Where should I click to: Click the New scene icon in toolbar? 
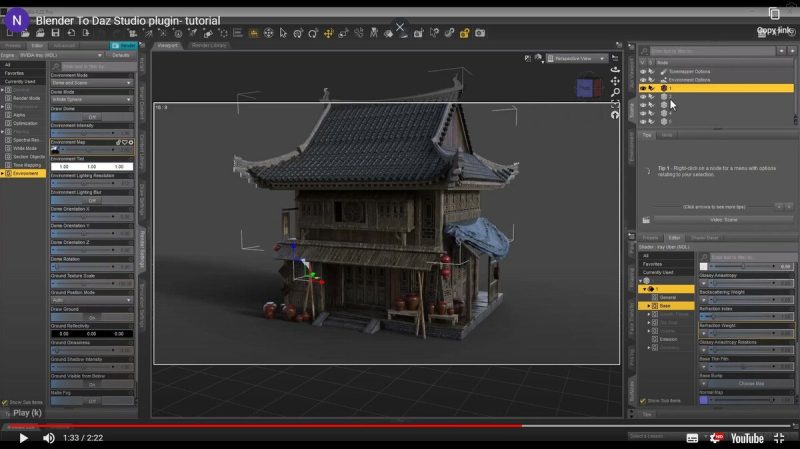pos(10,33)
